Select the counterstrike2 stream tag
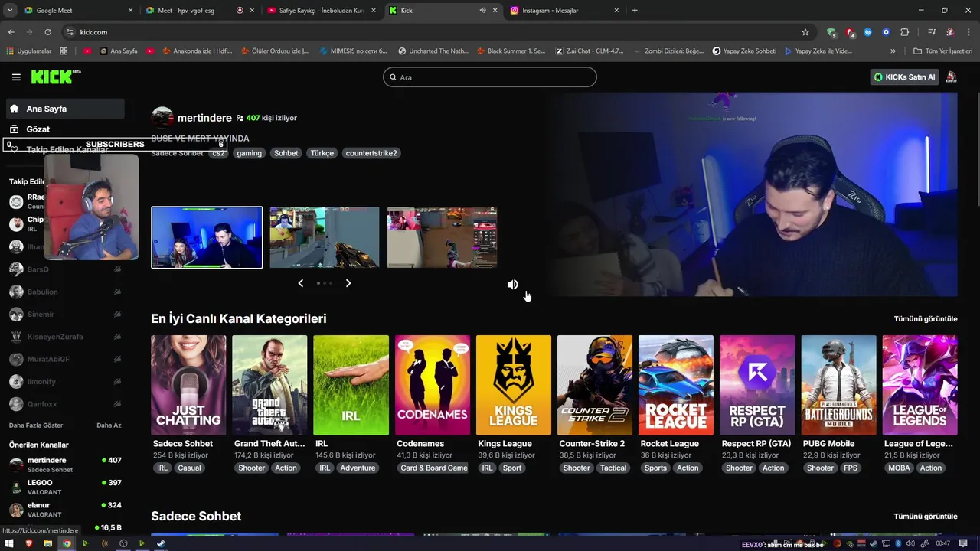The image size is (980, 551). [371, 153]
